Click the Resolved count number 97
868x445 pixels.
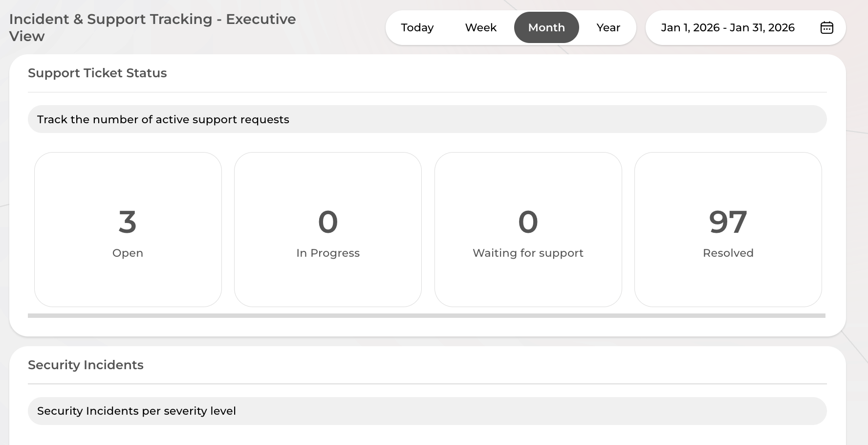point(728,222)
